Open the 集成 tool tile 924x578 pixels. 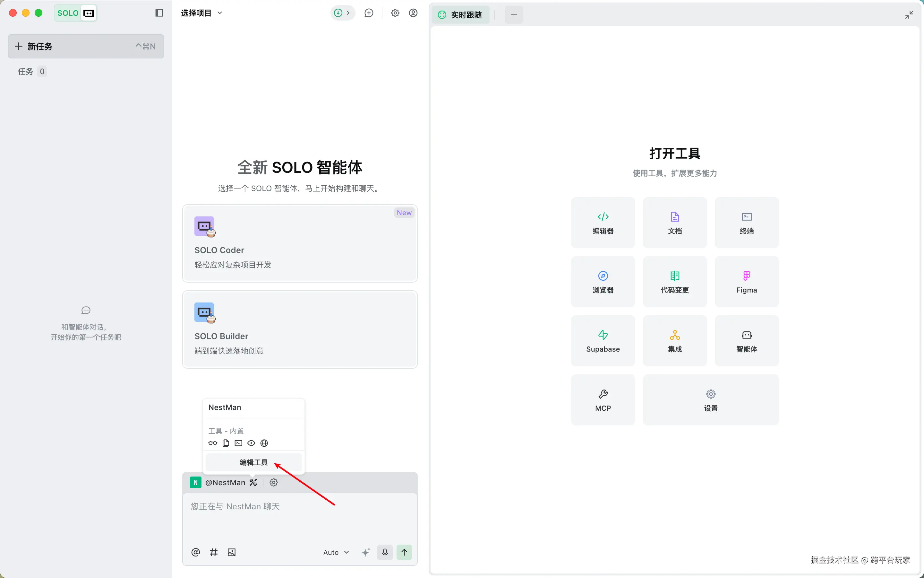pyautogui.click(x=675, y=341)
